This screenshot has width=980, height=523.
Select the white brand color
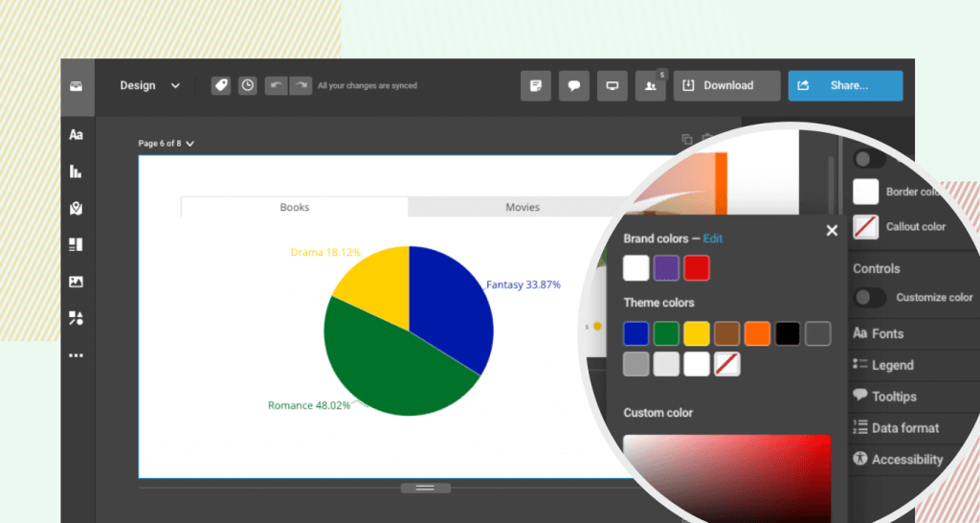pos(636,268)
